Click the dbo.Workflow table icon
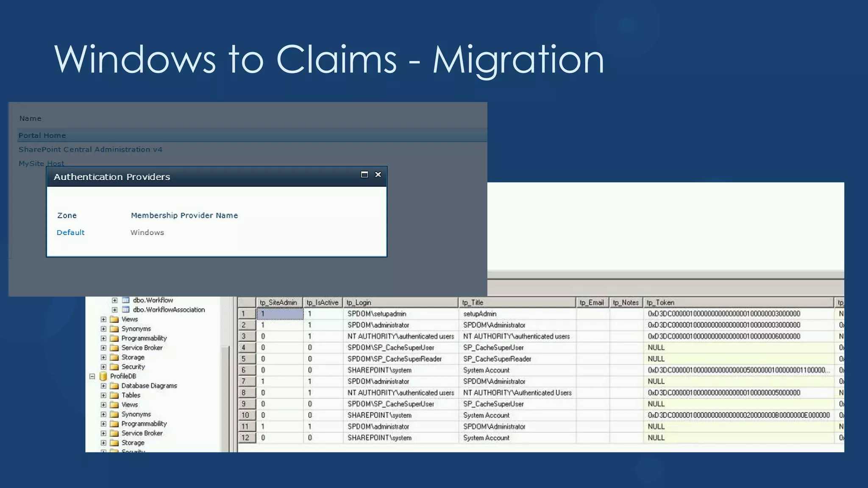 click(126, 300)
